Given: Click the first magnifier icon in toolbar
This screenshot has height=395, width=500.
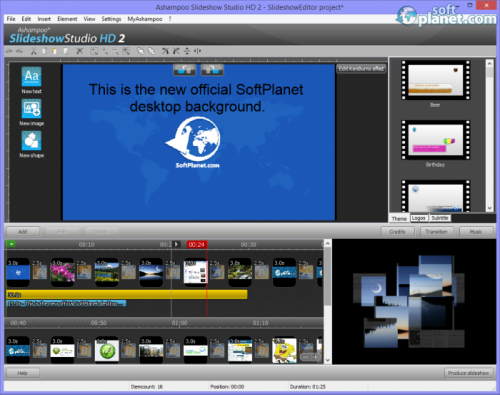Looking at the screenshot, I should [105, 51].
